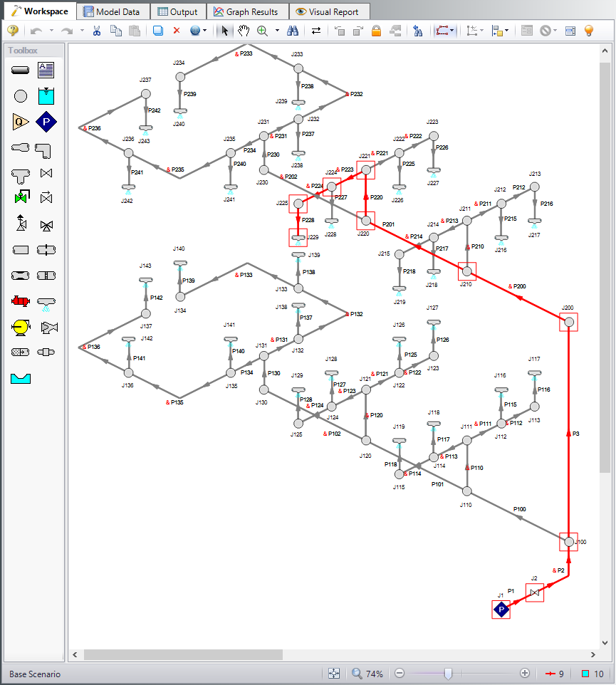The image size is (616, 685).
Task: Click the zoom slider handle
Action: coord(448,674)
